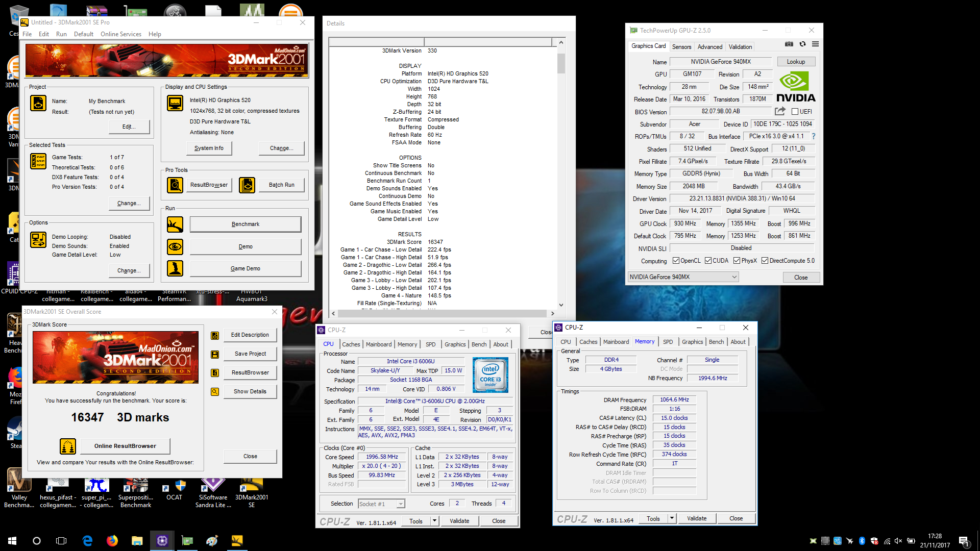Open the OCAT desktop shortcut

pos(174,490)
